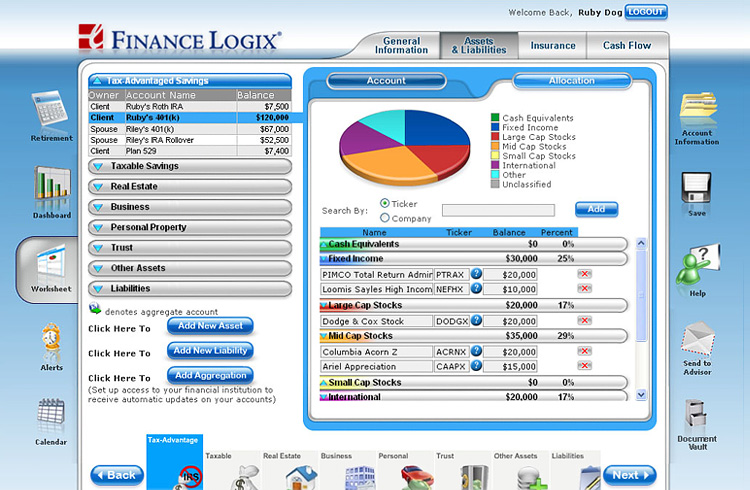The height and width of the screenshot is (490, 750).
Task: Delete the Dodge & Cox Stock holding
Action: [585, 320]
